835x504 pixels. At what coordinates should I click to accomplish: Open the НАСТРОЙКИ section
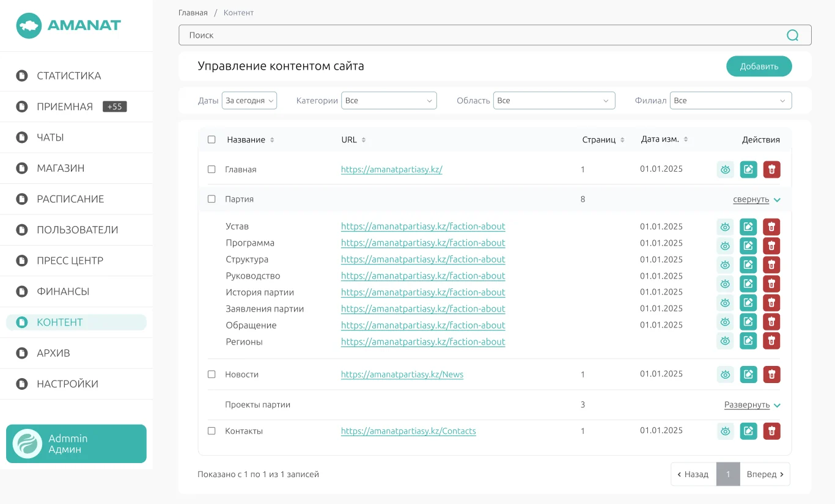point(67,384)
